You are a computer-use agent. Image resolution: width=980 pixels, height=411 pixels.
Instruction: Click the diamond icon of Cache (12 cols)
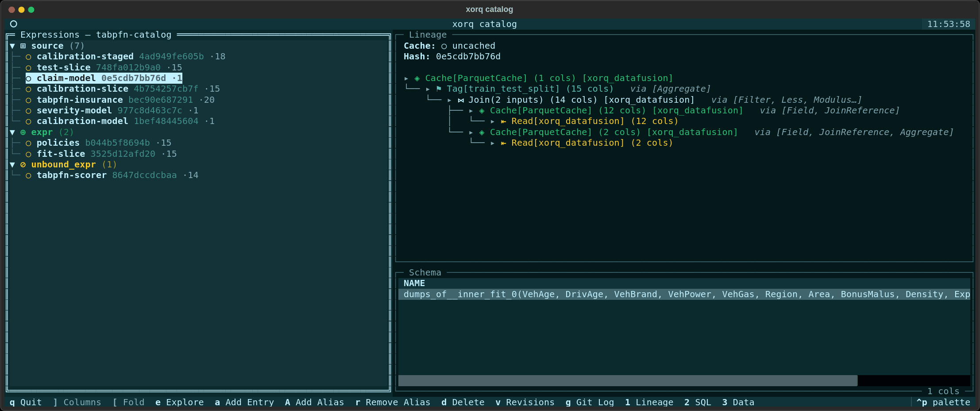(x=482, y=111)
